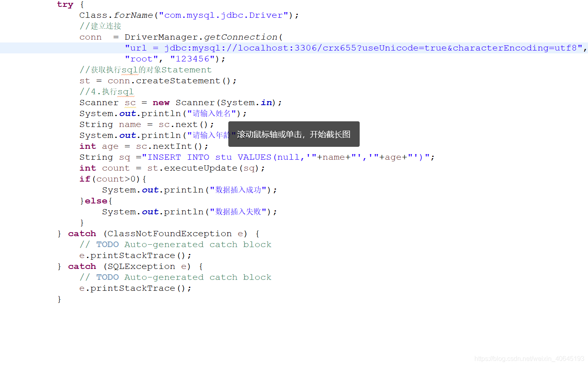This screenshot has height=366, width=588.
Task: Click the "root", "123456" credentials line
Action: click(175, 59)
